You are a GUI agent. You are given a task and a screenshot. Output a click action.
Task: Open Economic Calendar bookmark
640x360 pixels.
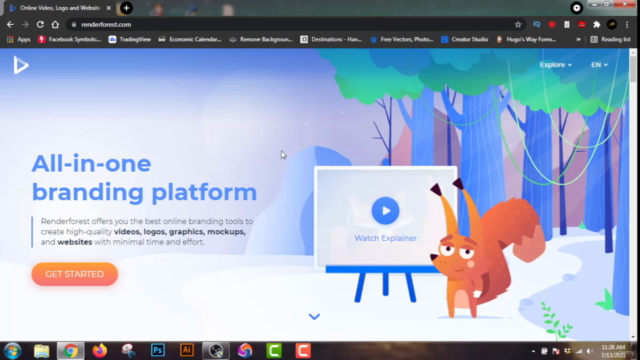click(190, 39)
